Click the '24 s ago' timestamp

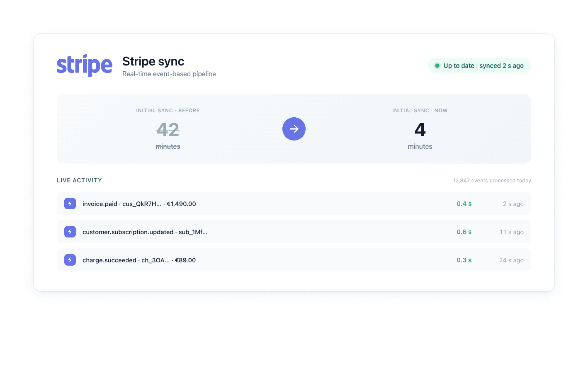[511, 260]
